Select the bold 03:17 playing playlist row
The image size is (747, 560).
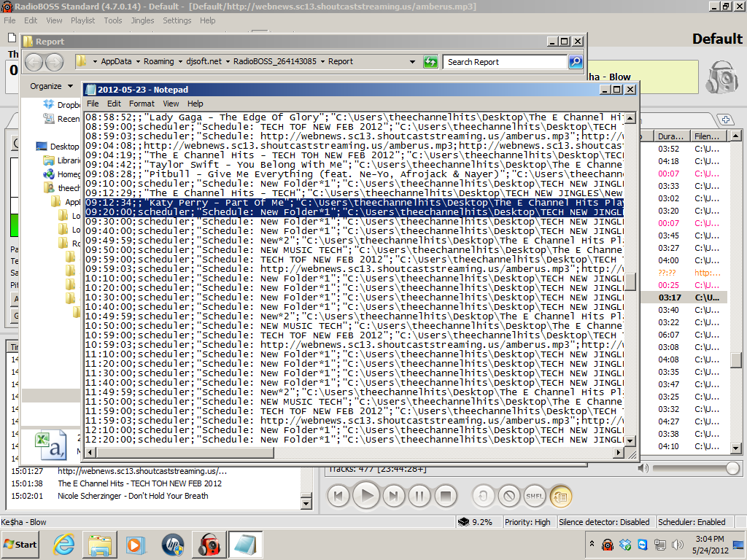(684, 297)
